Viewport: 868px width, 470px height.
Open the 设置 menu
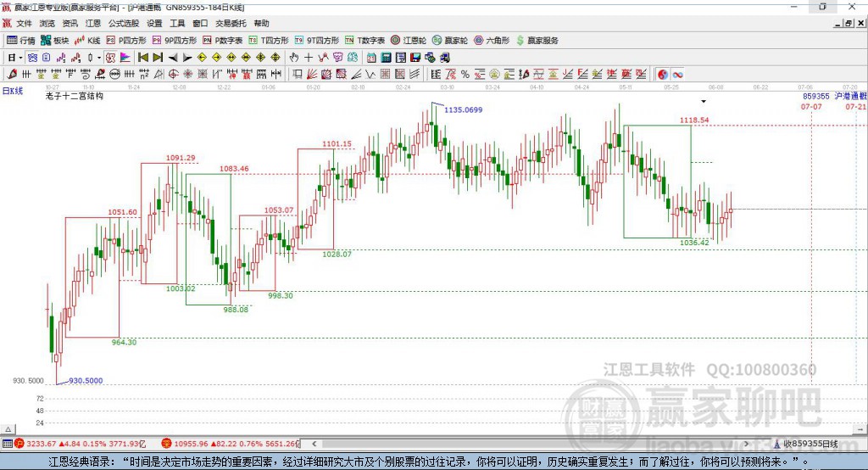pyautogui.click(x=154, y=23)
